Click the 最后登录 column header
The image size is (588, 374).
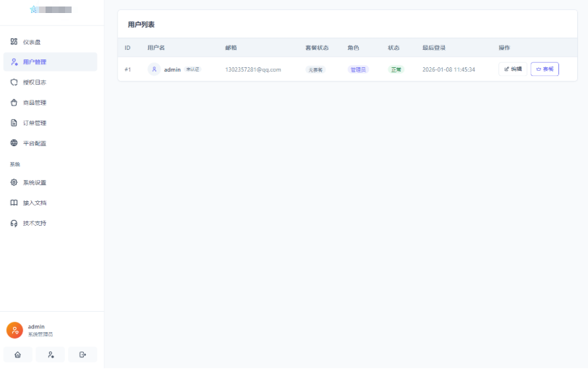434,48
